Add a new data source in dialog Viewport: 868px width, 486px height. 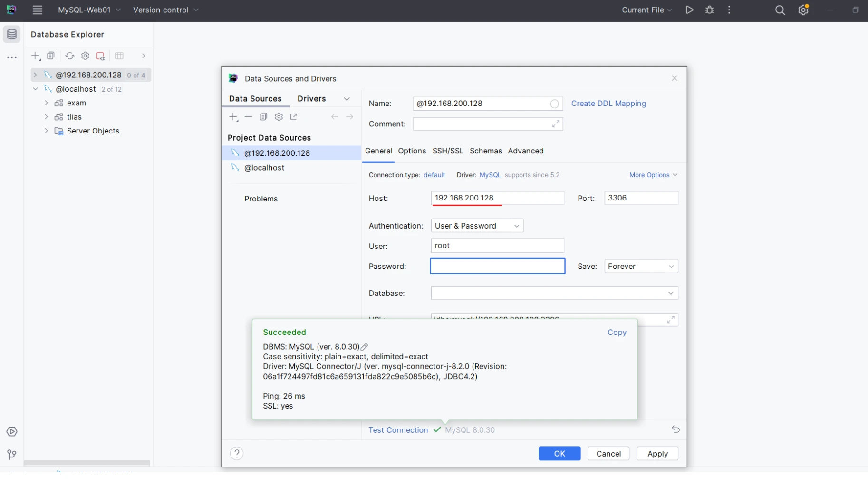(x=233, y=117)
